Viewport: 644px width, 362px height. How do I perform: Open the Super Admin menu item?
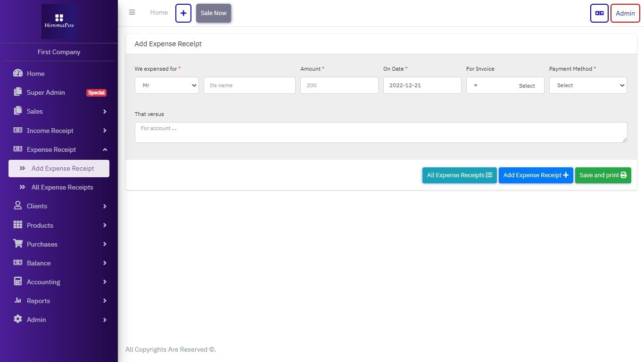(59, 92)
